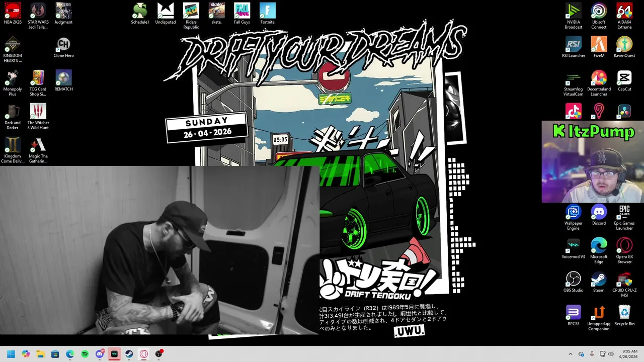Screen dimensions: 644x362
Task: Select the TikTok studio icon above webcam overlay
Action: click(573, 111)
